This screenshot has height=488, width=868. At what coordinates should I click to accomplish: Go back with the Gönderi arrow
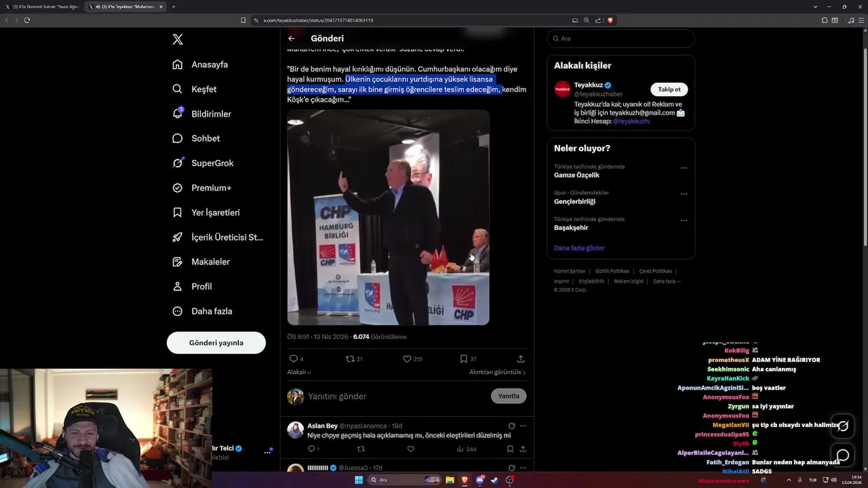(x=292, y=39)
